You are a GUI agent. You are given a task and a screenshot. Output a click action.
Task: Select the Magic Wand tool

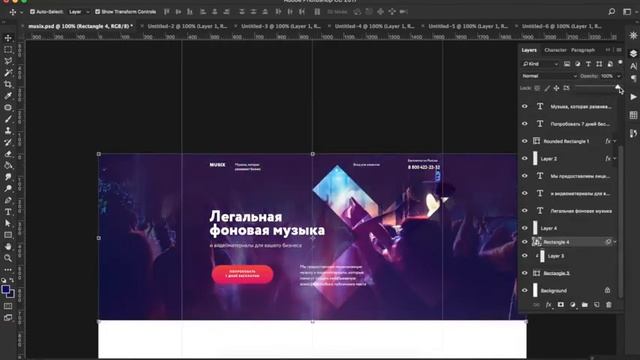click(x=8, y=73)
